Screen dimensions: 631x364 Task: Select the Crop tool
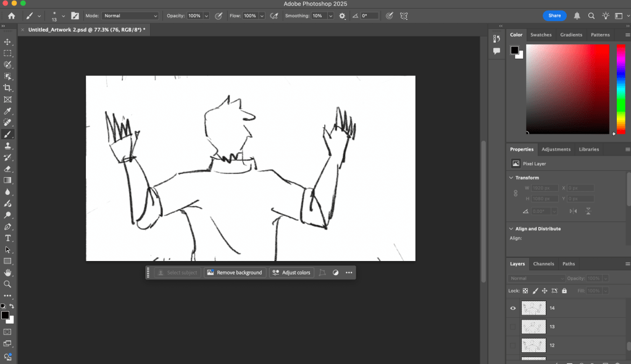point(8,88)
